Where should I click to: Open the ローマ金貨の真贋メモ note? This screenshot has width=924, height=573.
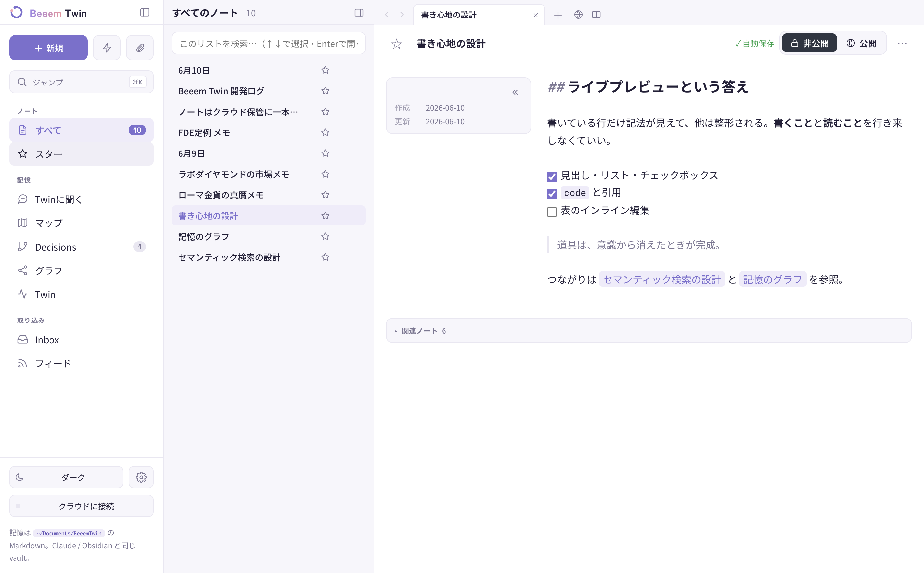tap(268, 195)
